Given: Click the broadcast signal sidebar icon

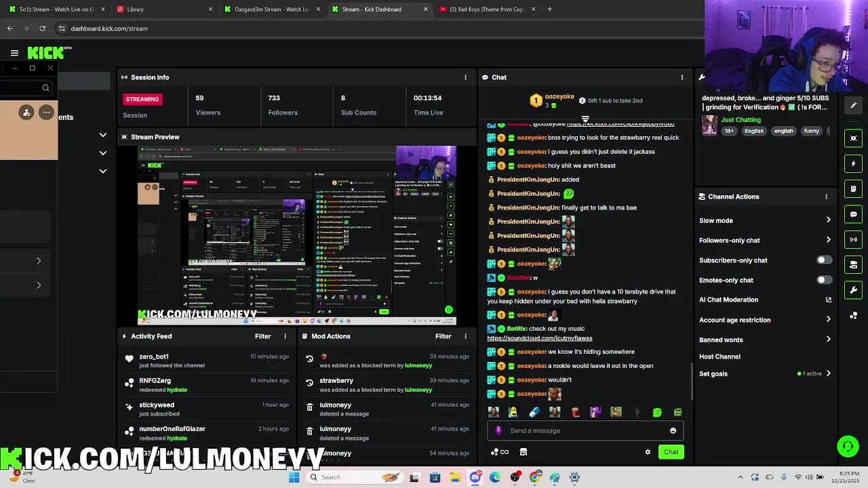Looking at the screenshot, I should coord(854,239).
